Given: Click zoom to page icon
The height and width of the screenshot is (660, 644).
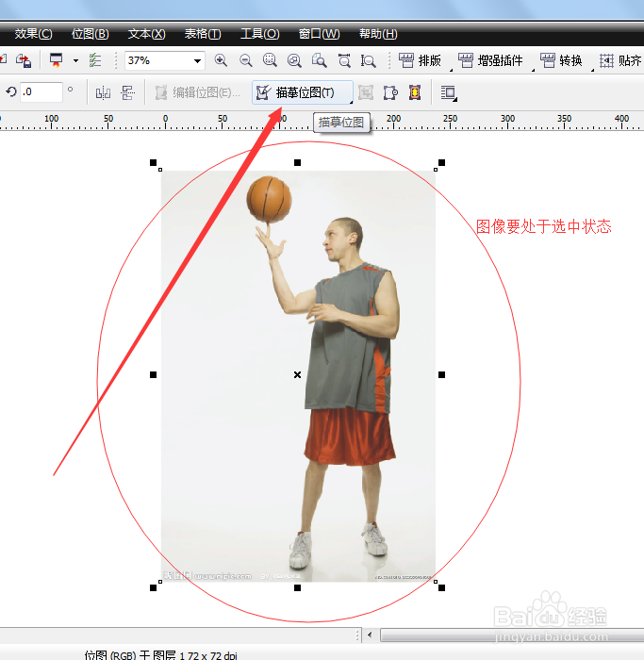Looking at the screenshot, I should click(x=319, y=60).
